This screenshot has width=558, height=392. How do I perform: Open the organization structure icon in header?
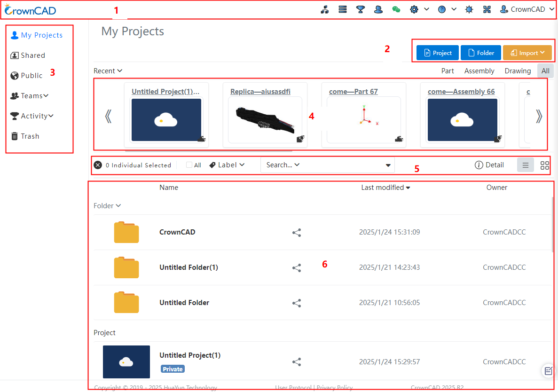pos(324,9)
